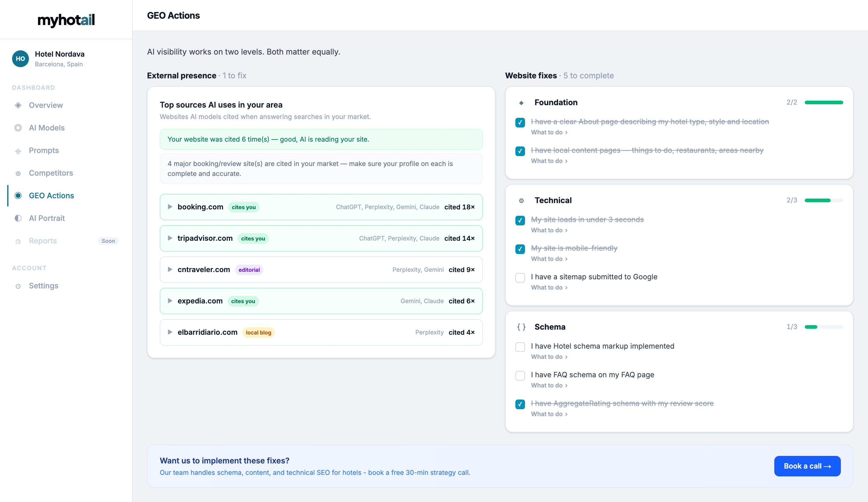Expand the cntraveler.com source details
Viewport: 868px width, 502px height.
pyautogui.click(x=321, y=270)
